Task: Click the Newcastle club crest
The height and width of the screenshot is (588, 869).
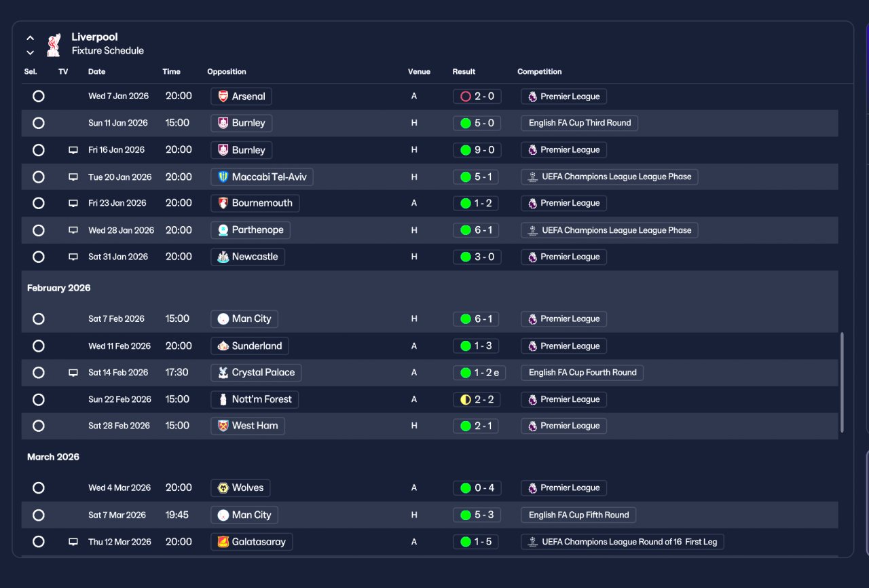Action: 223,257
